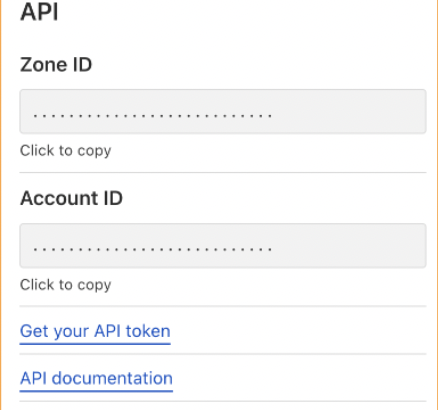Open the API documentation link
Viewport: 438px width, 410px height.
[96, 378]
